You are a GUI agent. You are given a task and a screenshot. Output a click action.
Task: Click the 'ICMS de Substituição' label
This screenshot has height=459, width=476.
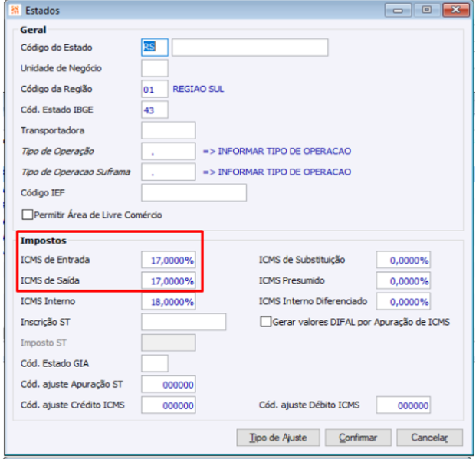pyautogui.click(x=302, y=260)
